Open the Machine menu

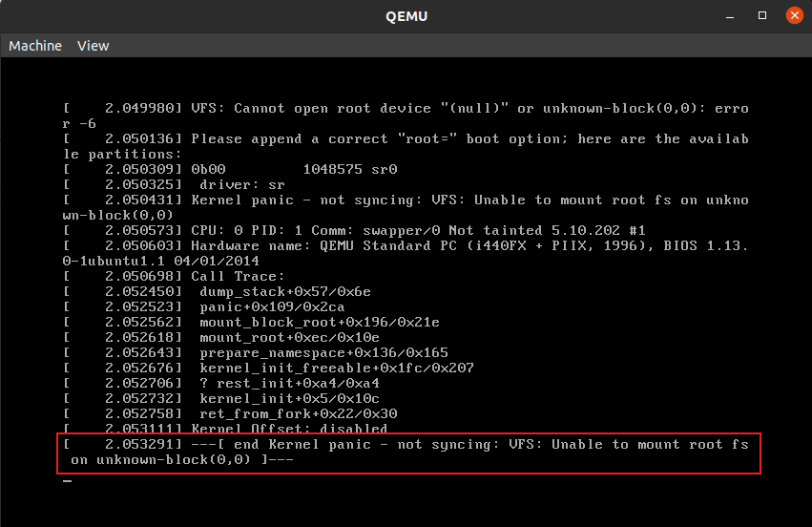pos(35,46)
